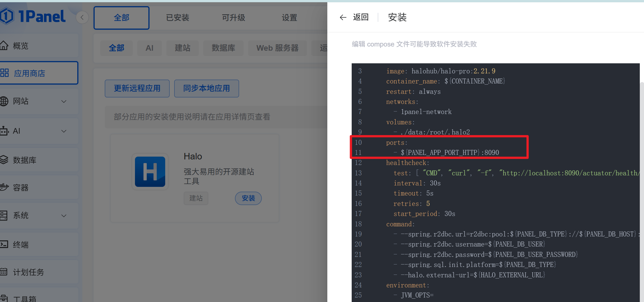Click the globe icon beside 网站
This screenshot has height=302, width=644.
coord(4,101)
